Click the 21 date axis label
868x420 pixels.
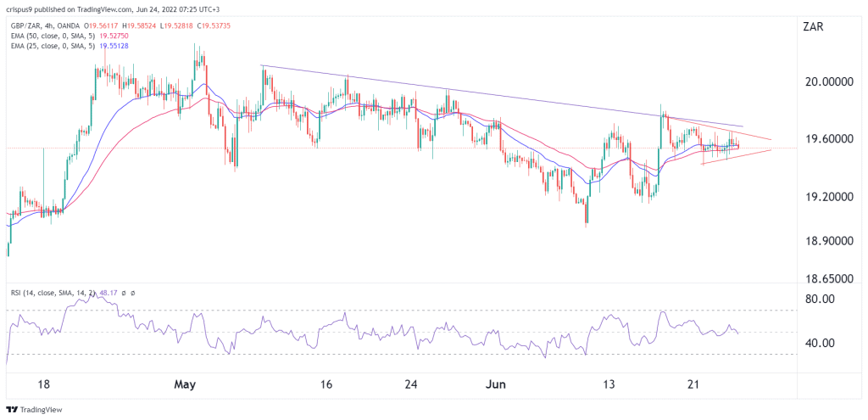pyautogui.click(x=695, y=384)
